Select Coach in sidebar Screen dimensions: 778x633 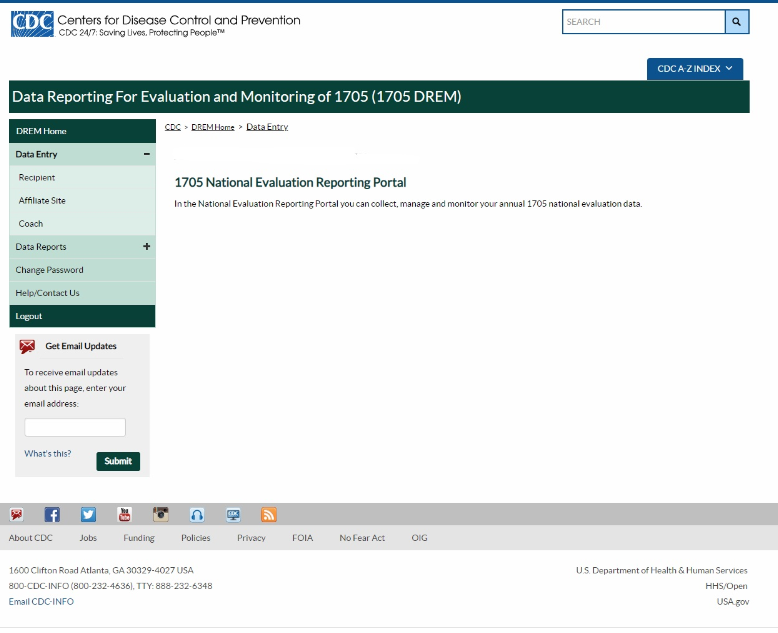click(82, 224)
